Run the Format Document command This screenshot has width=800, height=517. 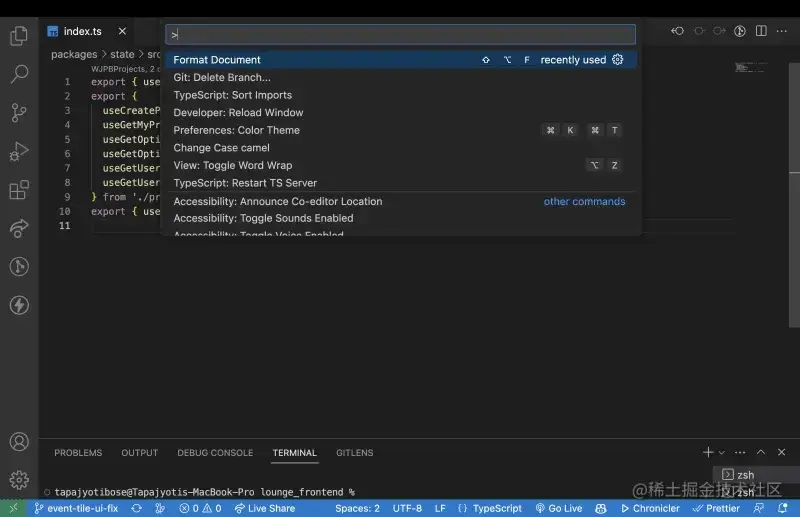click(401, 60)
